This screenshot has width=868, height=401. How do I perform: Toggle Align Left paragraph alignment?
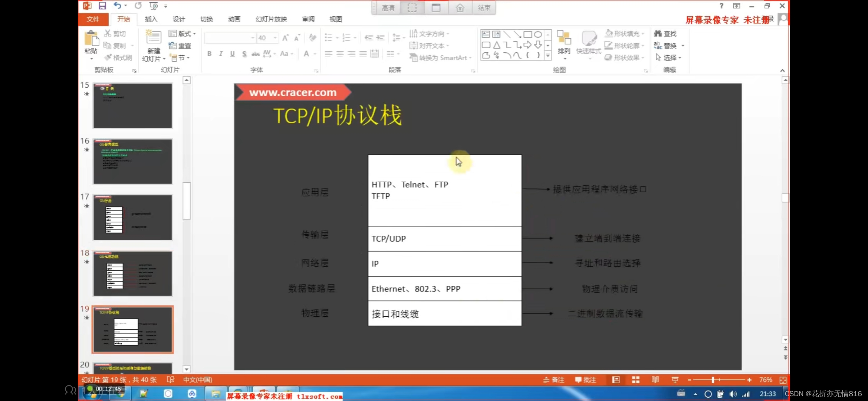[328, 54]
